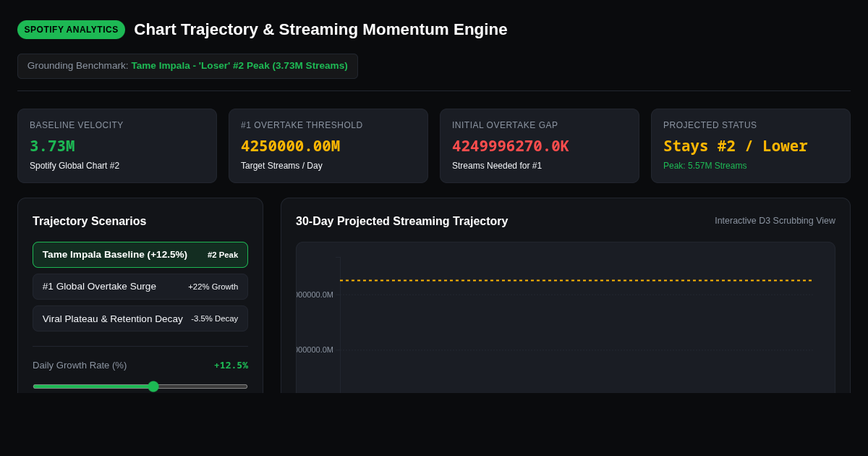Click the Daily Growth Rate slider handle
The width and height of the screenshot is (868, 456).
coord(153,387)
